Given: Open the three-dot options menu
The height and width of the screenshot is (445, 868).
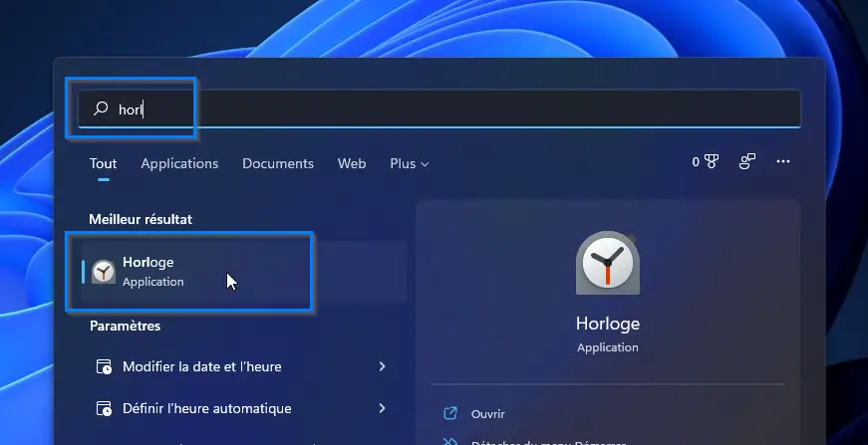Looking at the screenshot, I should click(782, 161).
